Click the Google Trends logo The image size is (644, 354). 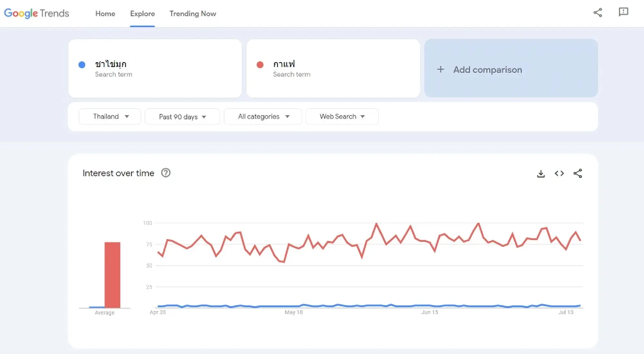(36, 13)
